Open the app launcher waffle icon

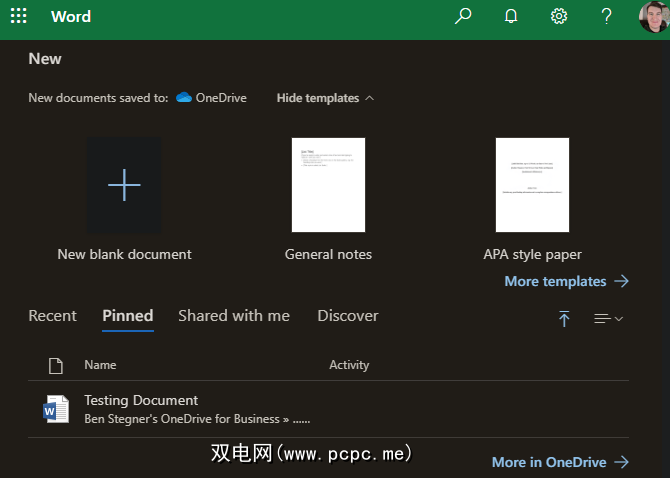click(19, 17)
